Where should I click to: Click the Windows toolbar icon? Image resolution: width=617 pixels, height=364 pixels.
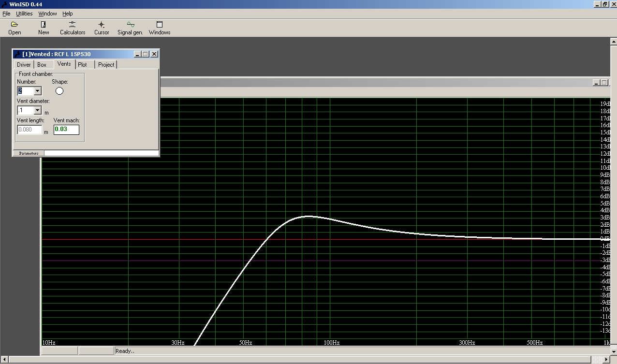click(160, 28)
